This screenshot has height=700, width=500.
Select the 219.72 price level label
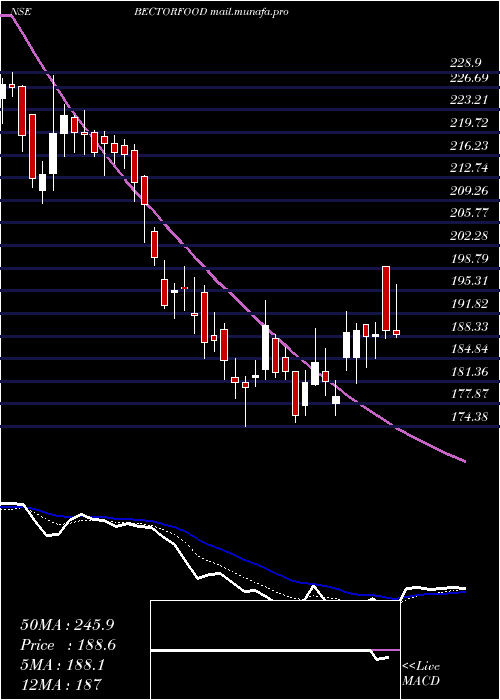(469, 123)
